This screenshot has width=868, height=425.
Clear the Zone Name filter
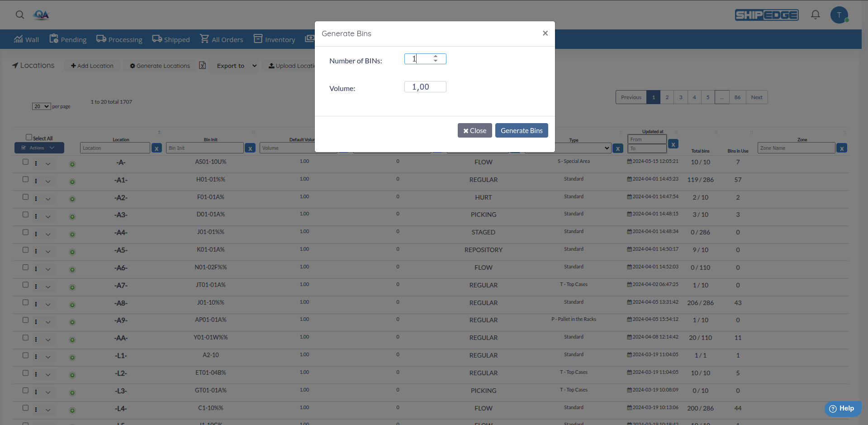tap(841, 148)
